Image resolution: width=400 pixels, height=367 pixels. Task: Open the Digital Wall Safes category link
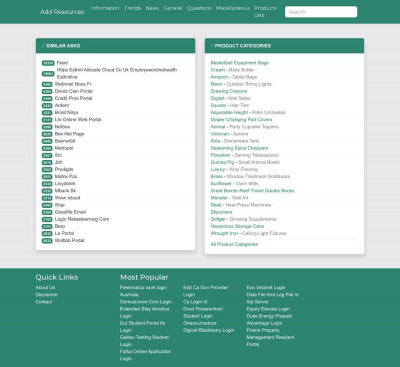[x=230, y=98]
